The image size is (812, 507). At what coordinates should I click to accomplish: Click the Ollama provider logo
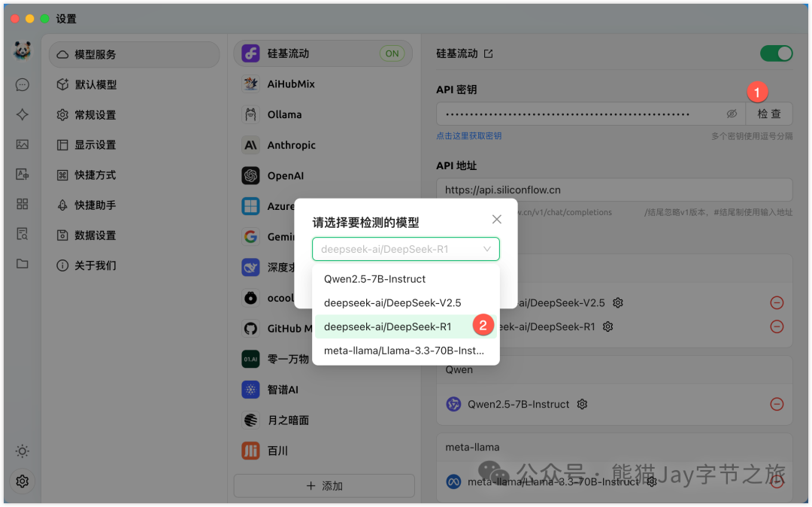click(250, 115)
